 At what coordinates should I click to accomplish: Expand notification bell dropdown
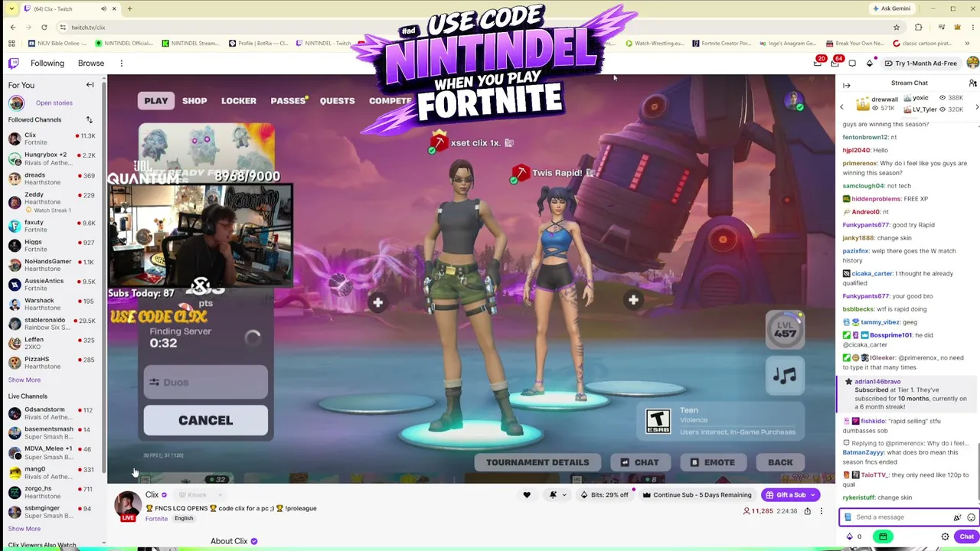pyautogui.click(x=564, y=495)
